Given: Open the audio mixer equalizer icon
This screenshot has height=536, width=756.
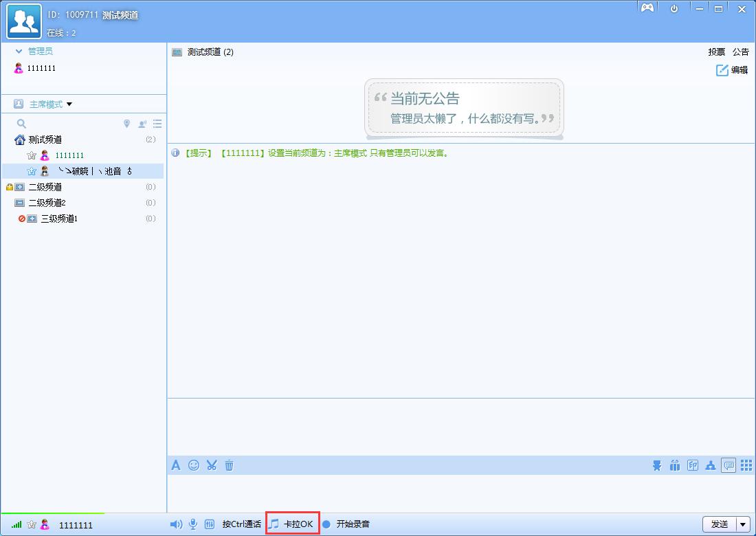Looking at the screenshot, I should [x=209, y=524].
